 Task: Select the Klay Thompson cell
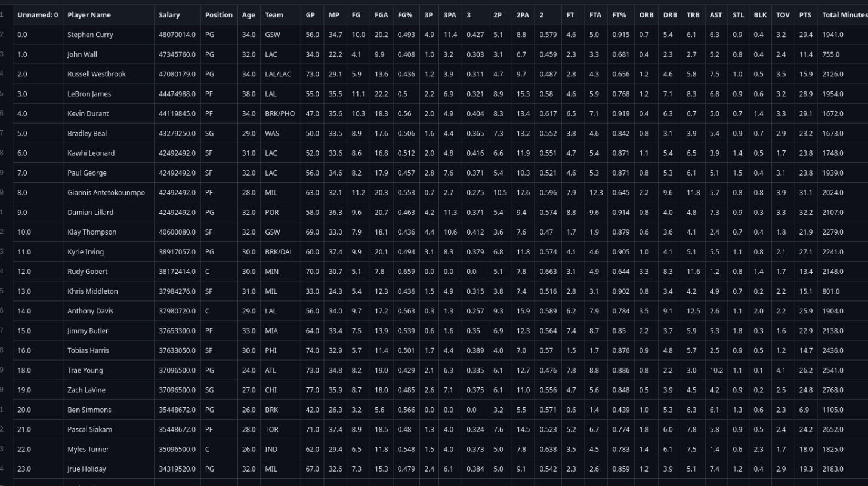pos(108,232)
